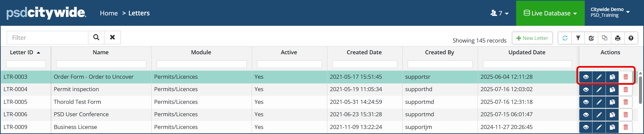Clear the filter with X button

click(112, 38)
